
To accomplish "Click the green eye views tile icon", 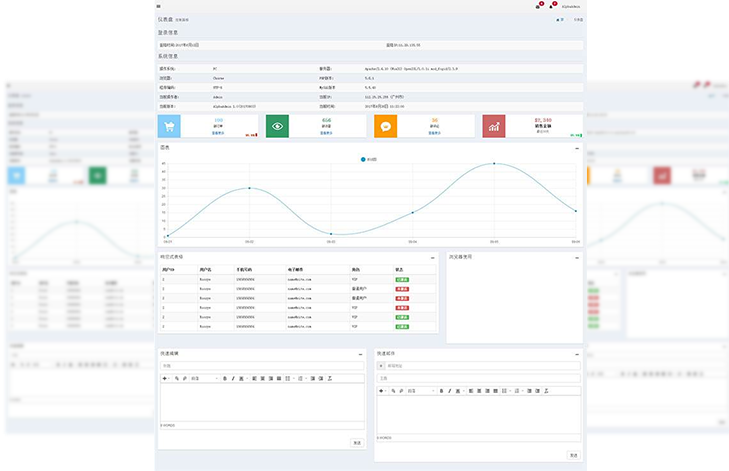I will (x=279, y=126).
